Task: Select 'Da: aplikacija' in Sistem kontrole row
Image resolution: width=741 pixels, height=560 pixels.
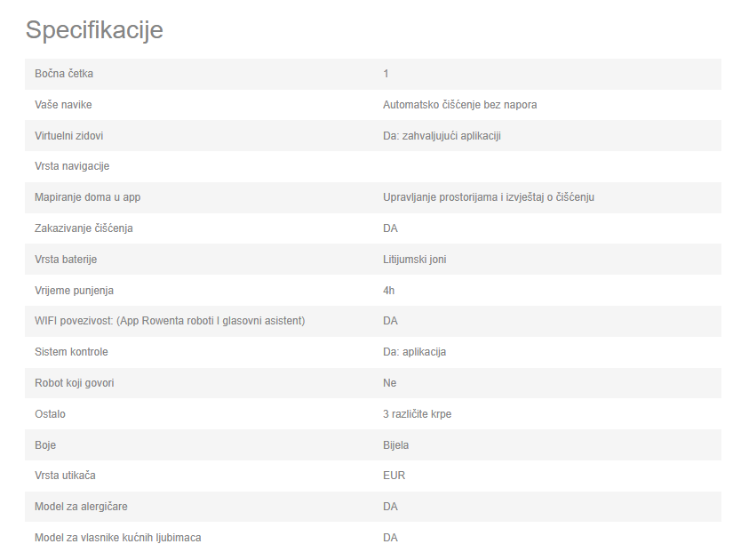Action: [414, 352]
